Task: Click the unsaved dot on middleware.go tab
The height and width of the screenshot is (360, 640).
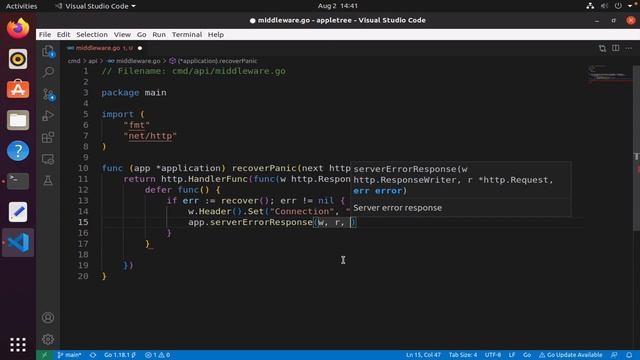Action: (x=140, y=48)
